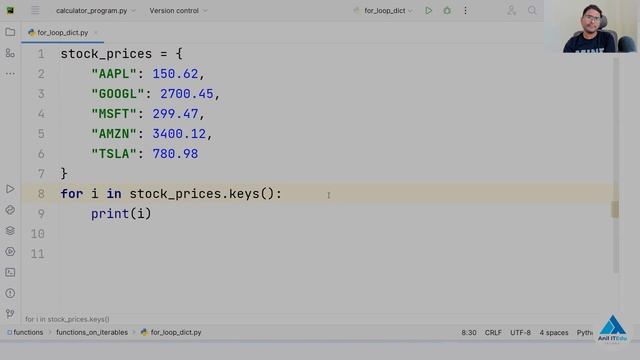Close the for_loop_dict.py tab
Screen dimensions: 640x360
click(96, 33)
